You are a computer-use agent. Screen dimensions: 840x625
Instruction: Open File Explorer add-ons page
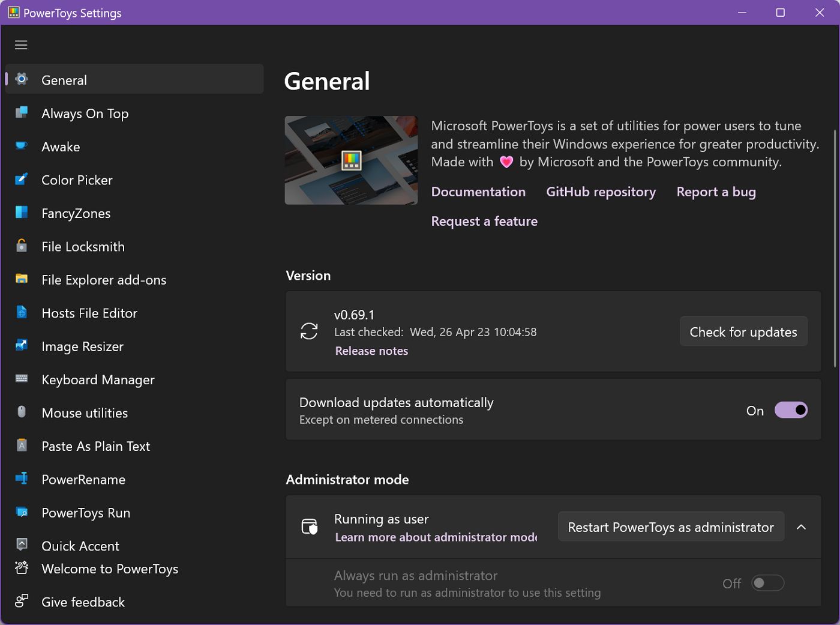click(x=134, y=280)
